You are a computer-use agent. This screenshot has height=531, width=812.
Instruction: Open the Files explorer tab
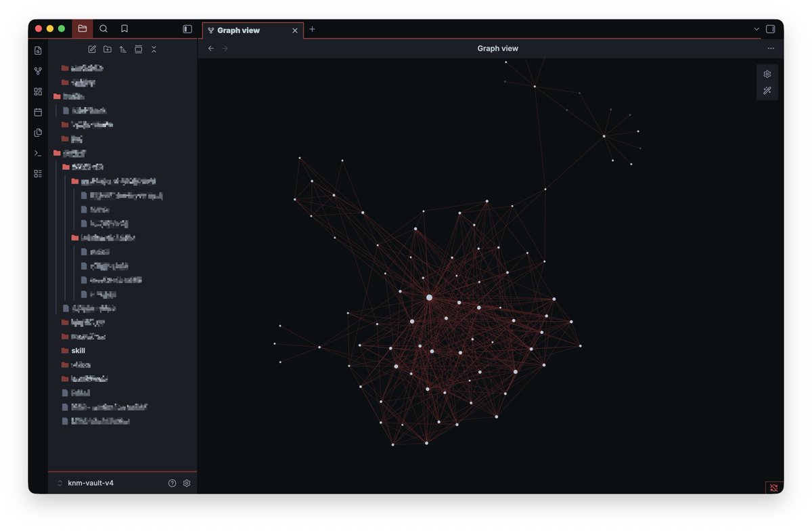click(82, 28)
